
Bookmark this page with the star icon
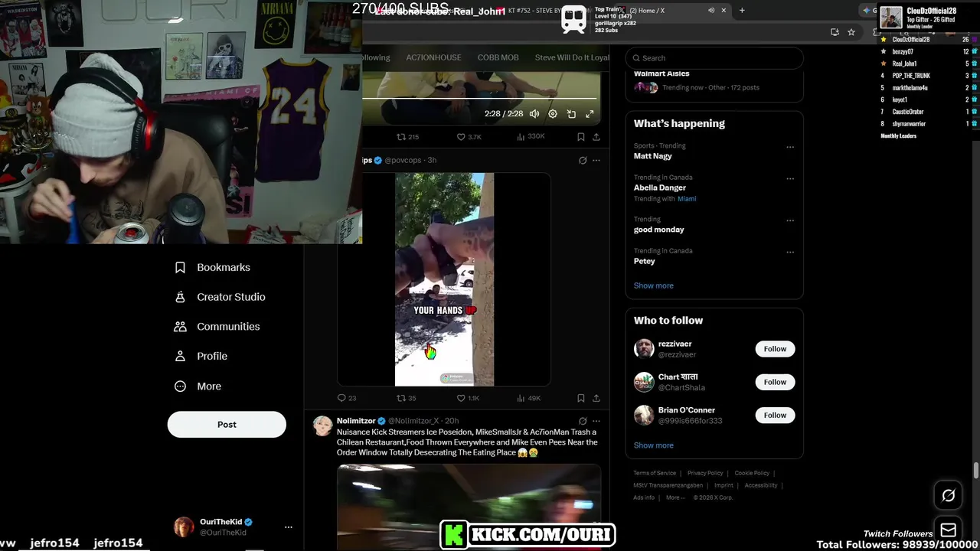coord(851,32)
